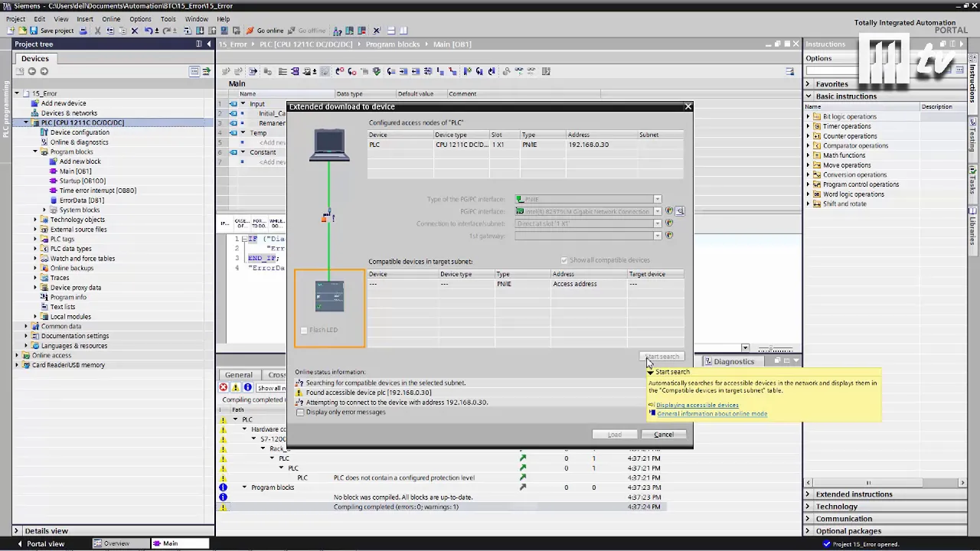The width and height of the screenshot is (980, 551).
Task: Click the Cancel button in download dialog
Action: (664, 435)
